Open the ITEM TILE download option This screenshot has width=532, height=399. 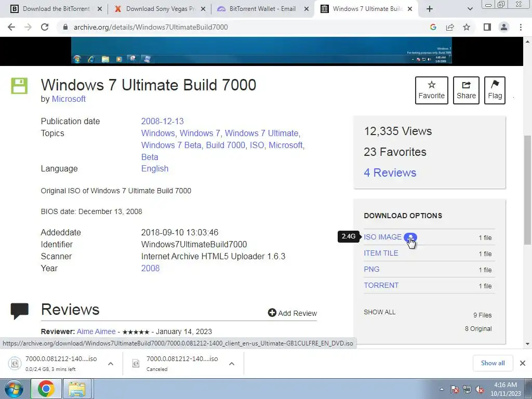click(x=381, y=253)
